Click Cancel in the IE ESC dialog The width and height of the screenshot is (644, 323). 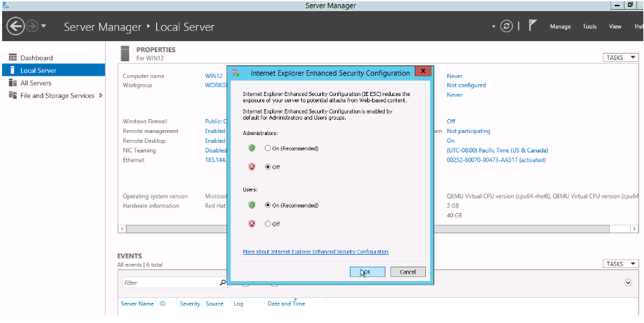pyautogui.click(x=408, y=271)
